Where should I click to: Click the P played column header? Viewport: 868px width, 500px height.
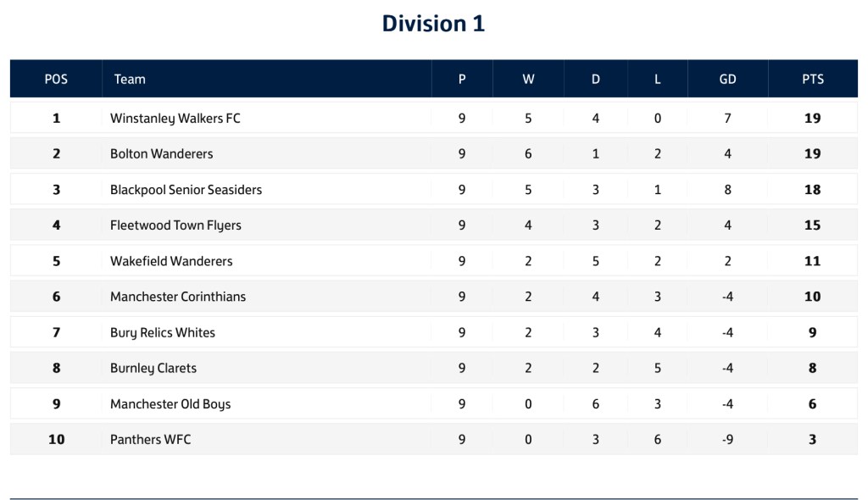[462, 79]
